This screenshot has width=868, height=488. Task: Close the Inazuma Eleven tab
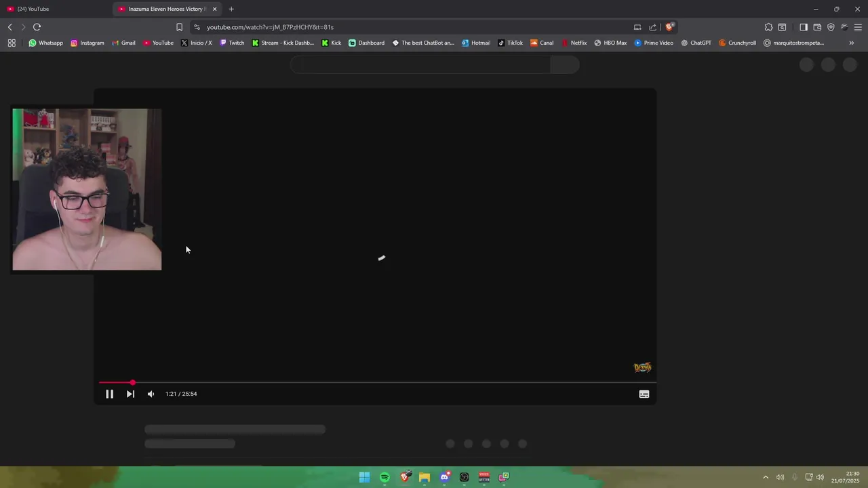coord(215,9)
